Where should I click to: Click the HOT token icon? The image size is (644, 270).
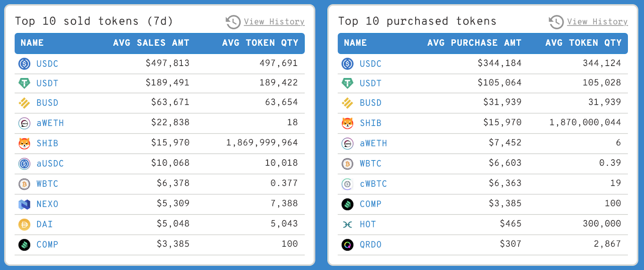(347, 224)
